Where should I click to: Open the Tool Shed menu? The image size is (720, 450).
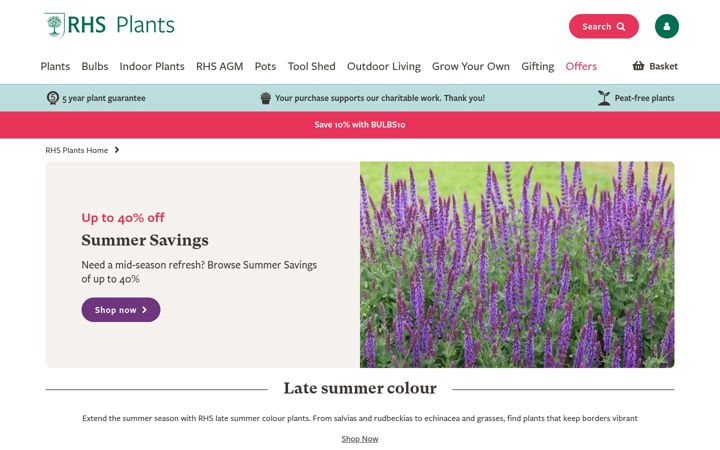pyautogui.click(x=311, y=66)
